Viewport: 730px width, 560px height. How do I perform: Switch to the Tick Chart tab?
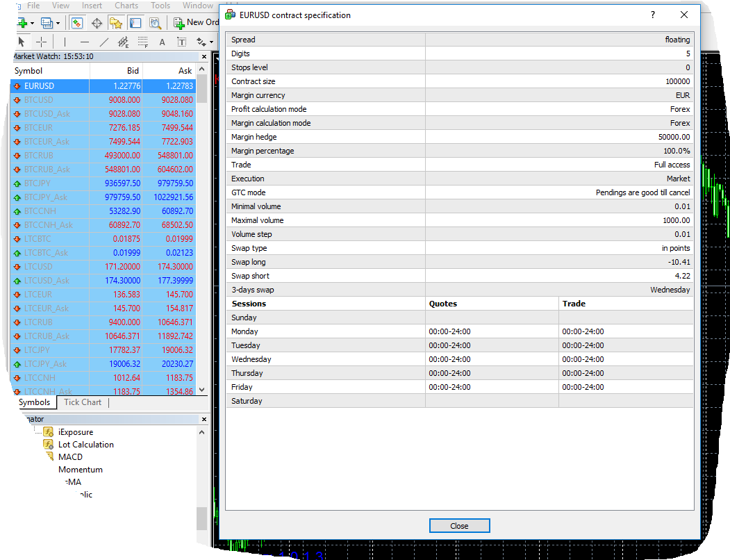point(82,402)
